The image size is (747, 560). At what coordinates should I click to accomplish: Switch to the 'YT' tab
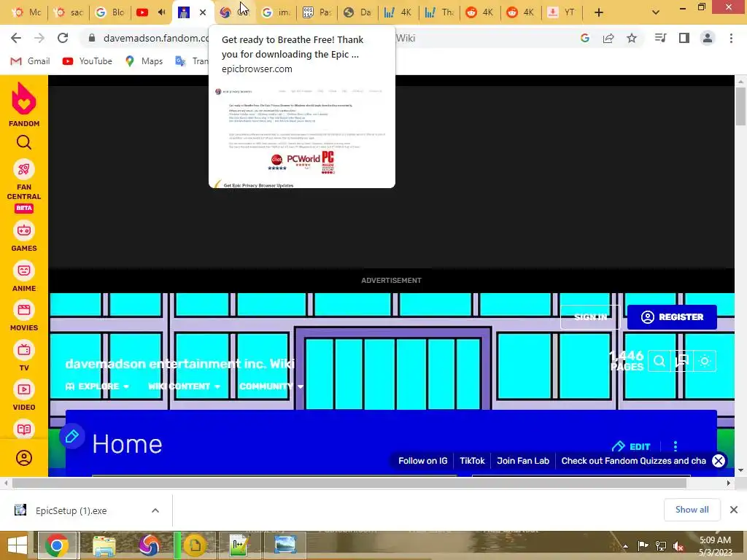coord(562,12)
